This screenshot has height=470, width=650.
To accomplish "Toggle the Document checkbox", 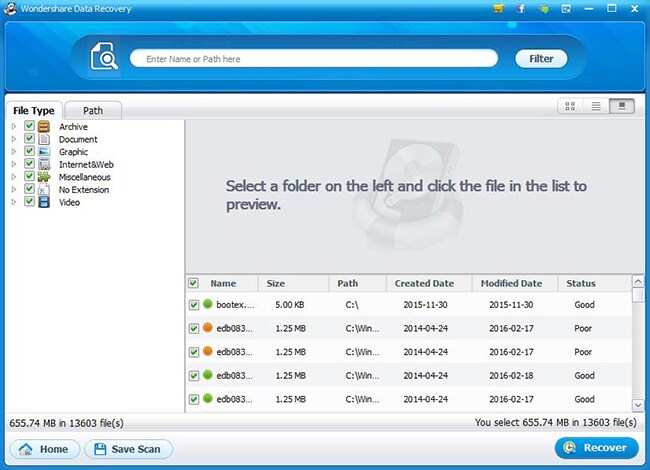I will coord(29,138).
